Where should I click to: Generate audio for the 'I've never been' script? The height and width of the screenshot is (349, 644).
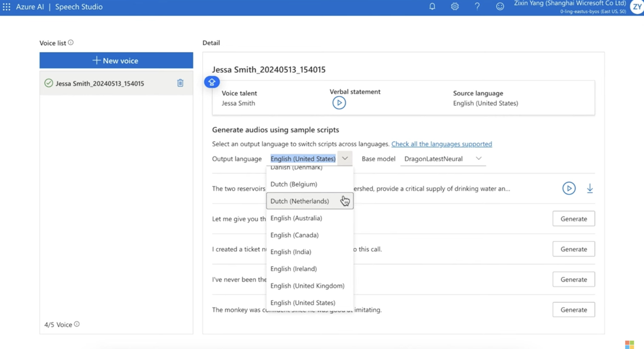tap(574, 279)
